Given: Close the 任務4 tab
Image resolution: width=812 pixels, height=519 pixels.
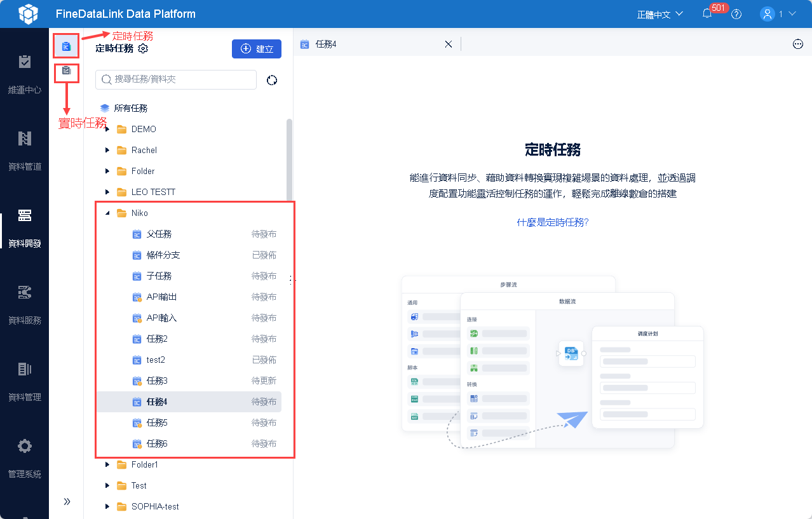Looking at the screenshot, I should click(448, 44).
